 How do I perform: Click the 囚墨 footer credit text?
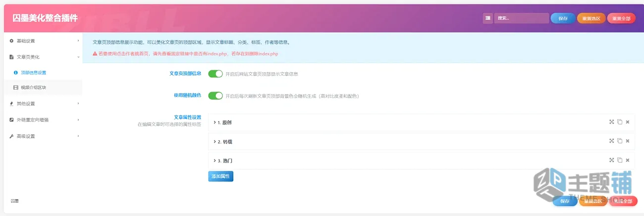point(15,201)
